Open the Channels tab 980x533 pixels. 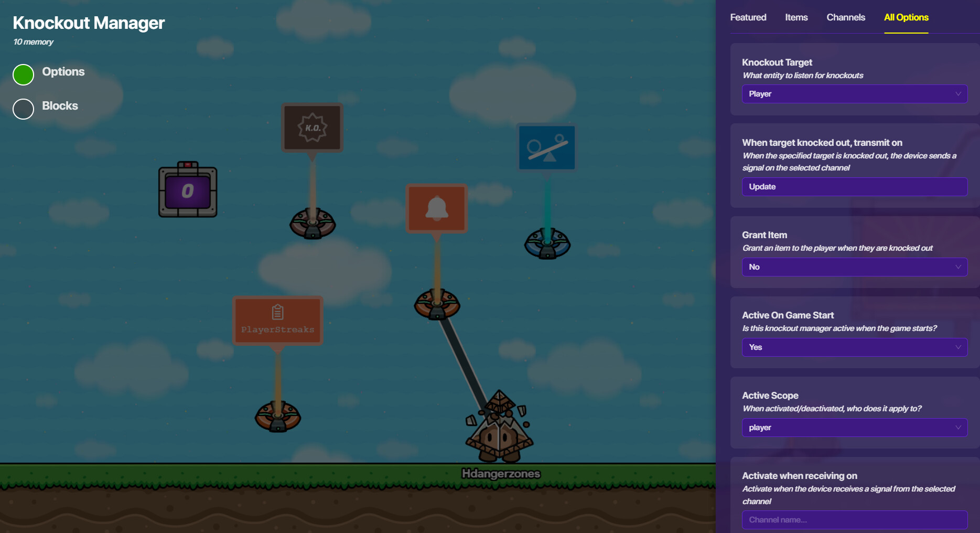pos(845,17)
